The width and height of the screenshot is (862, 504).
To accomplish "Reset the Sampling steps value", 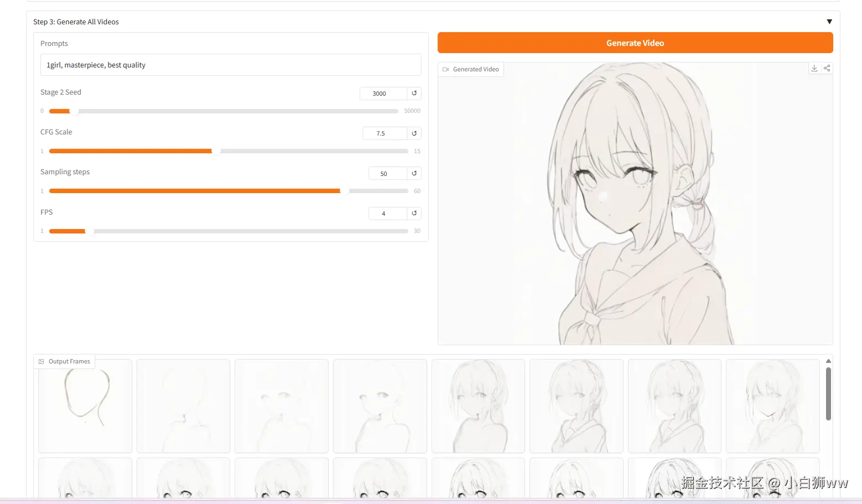I will coord(414,173).
